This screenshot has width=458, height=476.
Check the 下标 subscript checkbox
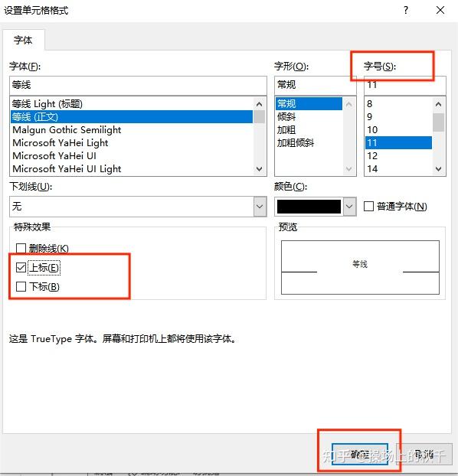[21, 286]
